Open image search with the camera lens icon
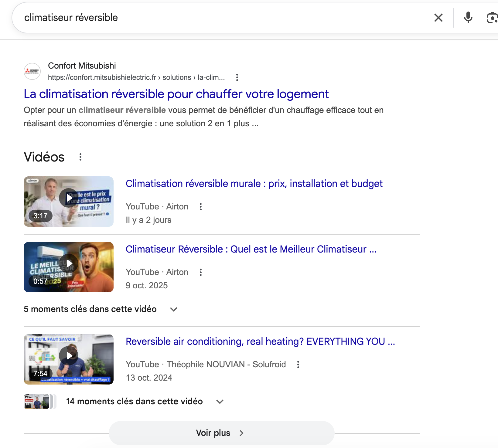 492,18
